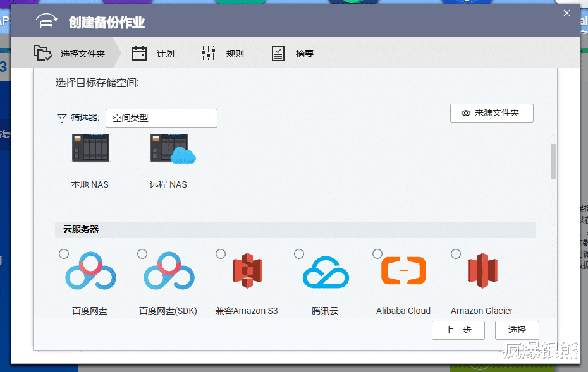The width and height of the screenshot is (588, 372).
Task: Go to the 摘要 step tab
Action: tap(293, 53)
